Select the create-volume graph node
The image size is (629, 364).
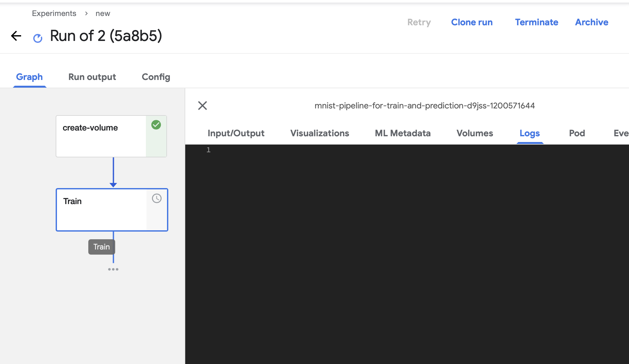pos(111,136)
